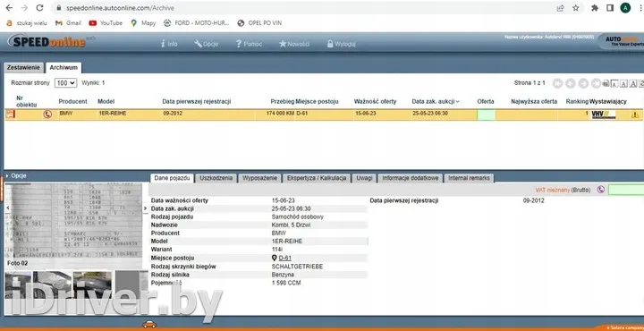Open the szukaj wielu bookmark

27,23
